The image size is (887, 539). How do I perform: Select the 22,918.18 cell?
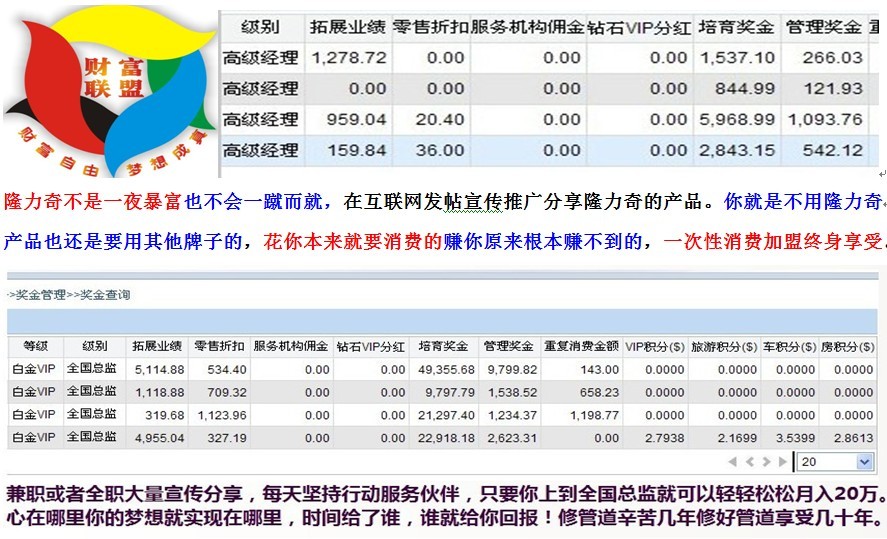click(444, 438)
